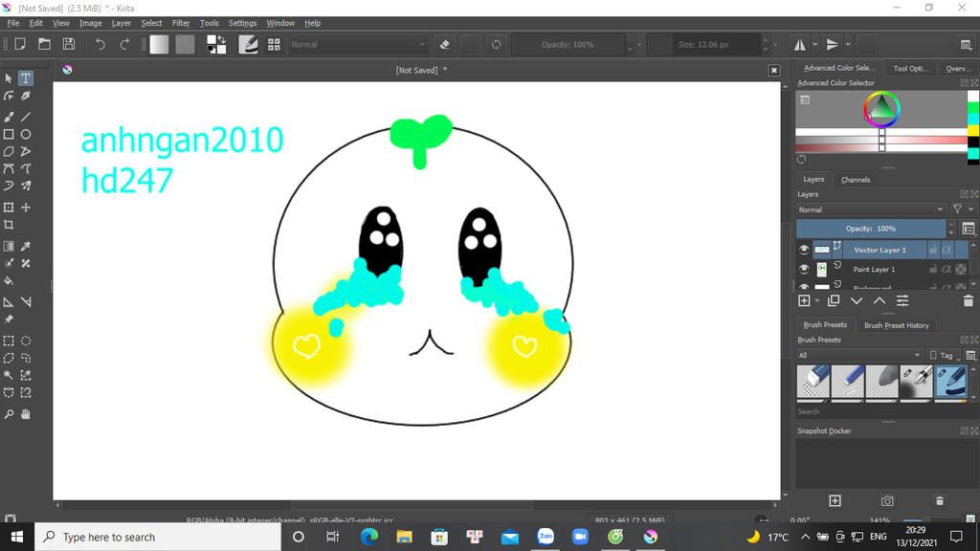Image resolution: width=980 pixels, height=551 pixels.
Task: Move layer down with chevron button
Action: [857, 301]
